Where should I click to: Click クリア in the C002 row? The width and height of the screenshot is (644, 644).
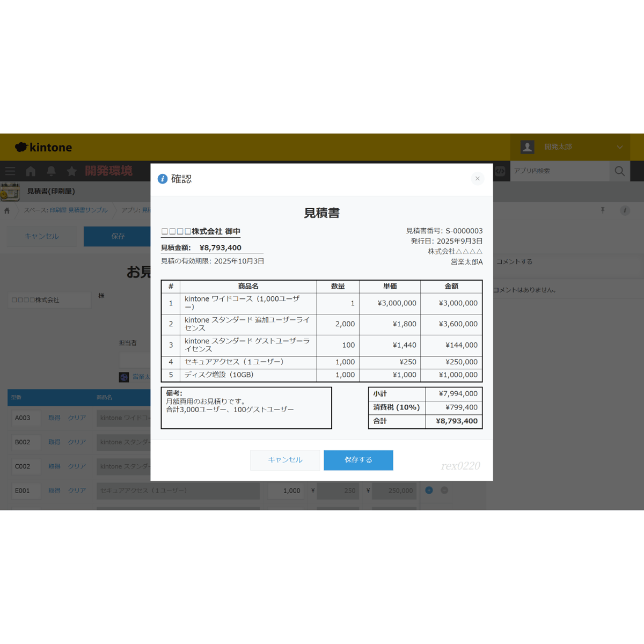click(77, 466)
